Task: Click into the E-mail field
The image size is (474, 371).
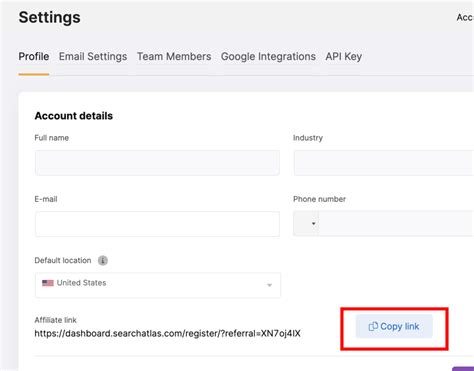Action: (157, 224)
